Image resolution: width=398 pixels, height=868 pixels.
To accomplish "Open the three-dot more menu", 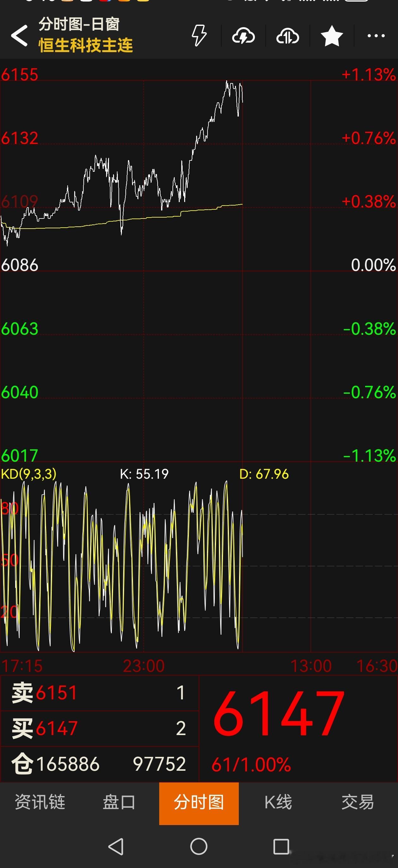I will tap(376, 35).
